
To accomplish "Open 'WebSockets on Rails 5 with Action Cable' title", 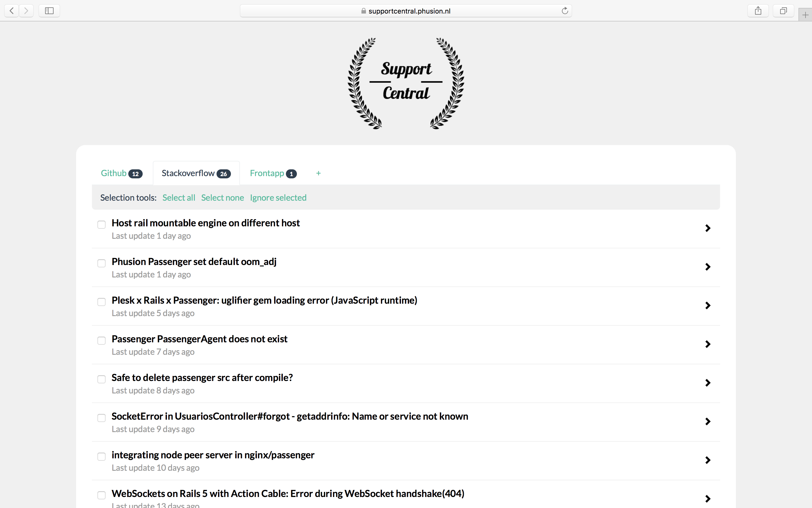I will point(288,493).
